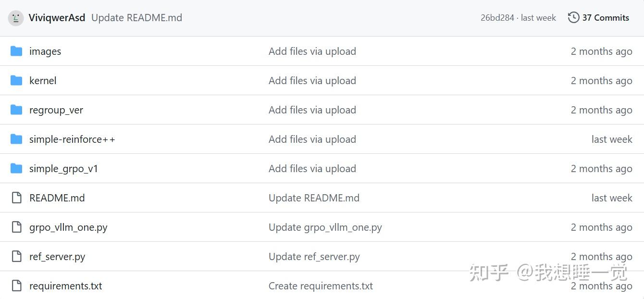Viewport: 644px width, 299px height.
Task: Click the commit history clock icon
Action: [x=573, y=18]
